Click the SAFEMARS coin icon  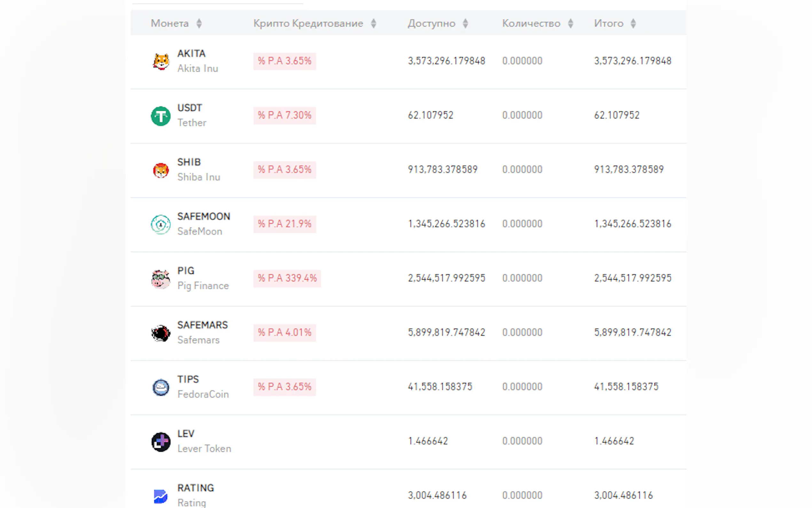pyautogui.click(x=161, y=333)
